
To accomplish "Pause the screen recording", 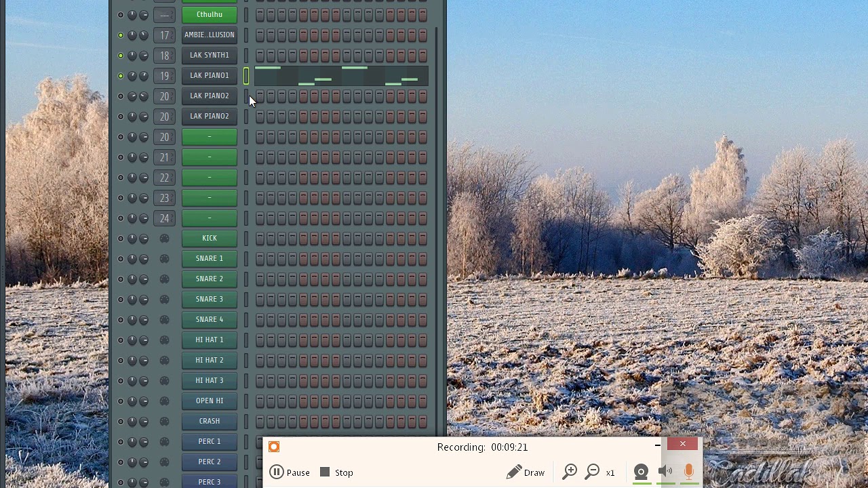I will (290, 472).
